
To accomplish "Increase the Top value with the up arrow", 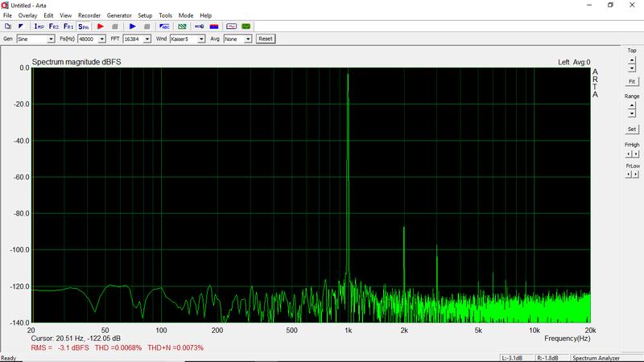I will [632, 60].
